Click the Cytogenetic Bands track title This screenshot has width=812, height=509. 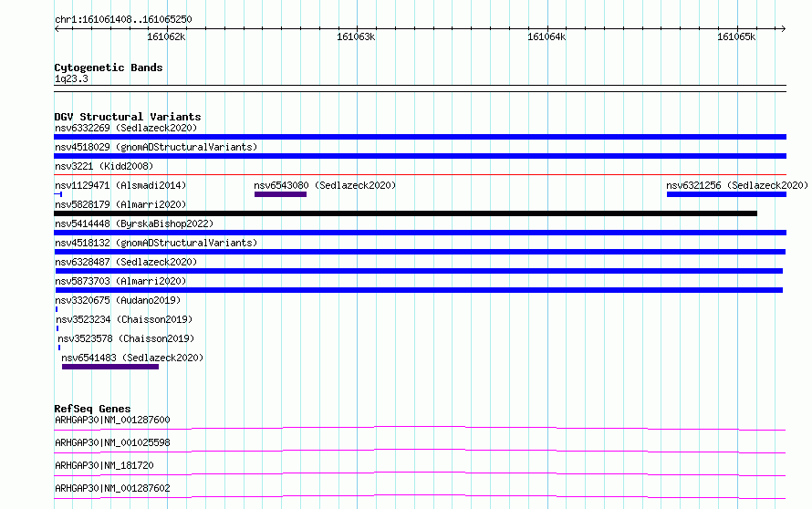coord(109,68)
